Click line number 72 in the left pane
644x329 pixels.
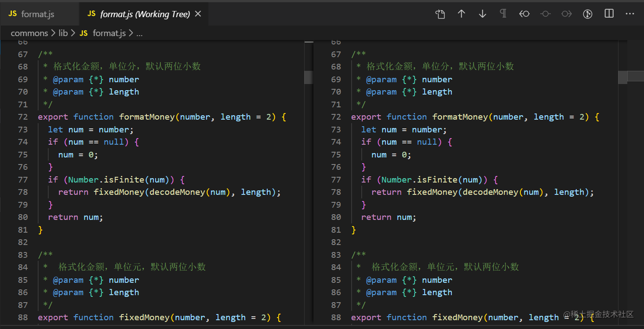click(22, 117)
